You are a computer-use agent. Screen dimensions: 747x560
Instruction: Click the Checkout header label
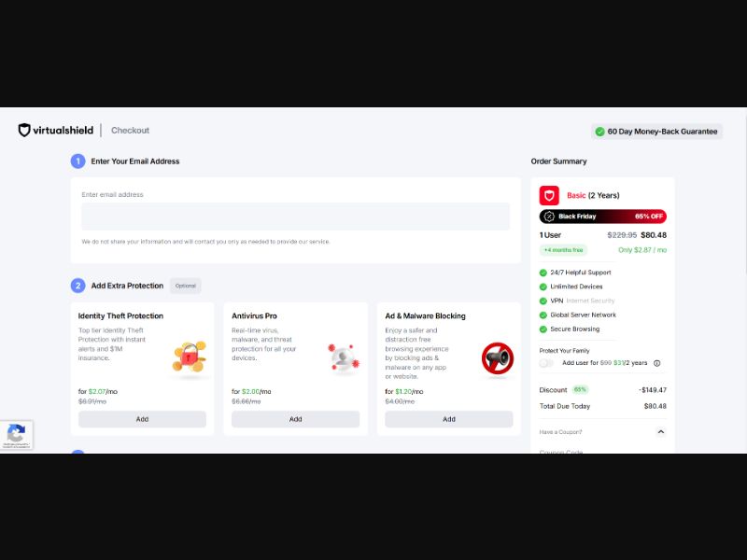(130, 131)
